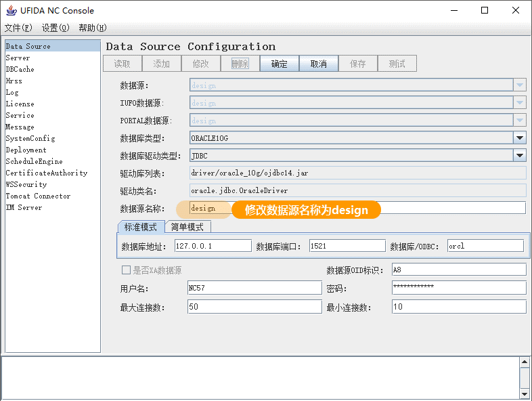
Task: Enable the 是否XA数据源 checkbox
Action: tap(126, 270)
